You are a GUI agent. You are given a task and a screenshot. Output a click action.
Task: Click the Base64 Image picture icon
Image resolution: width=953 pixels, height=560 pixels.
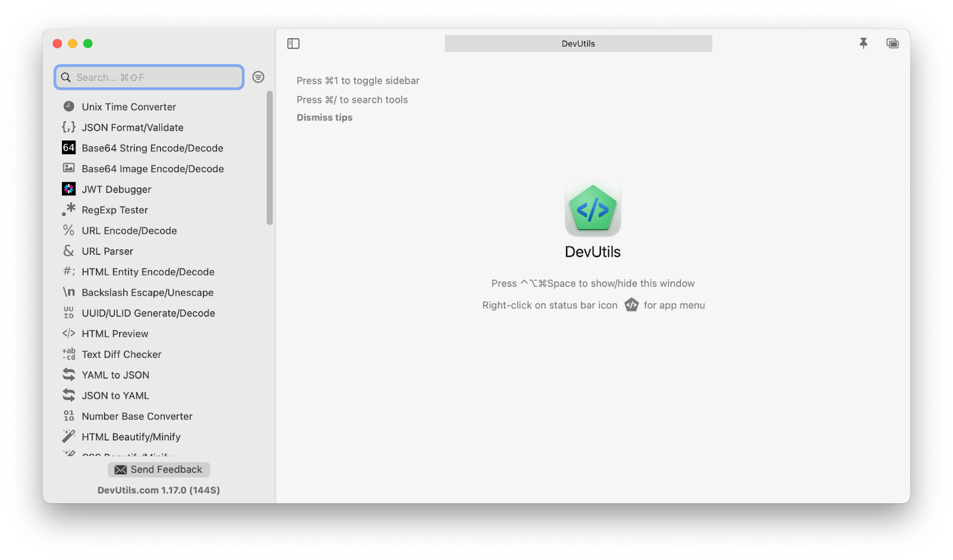click(68, 168)
